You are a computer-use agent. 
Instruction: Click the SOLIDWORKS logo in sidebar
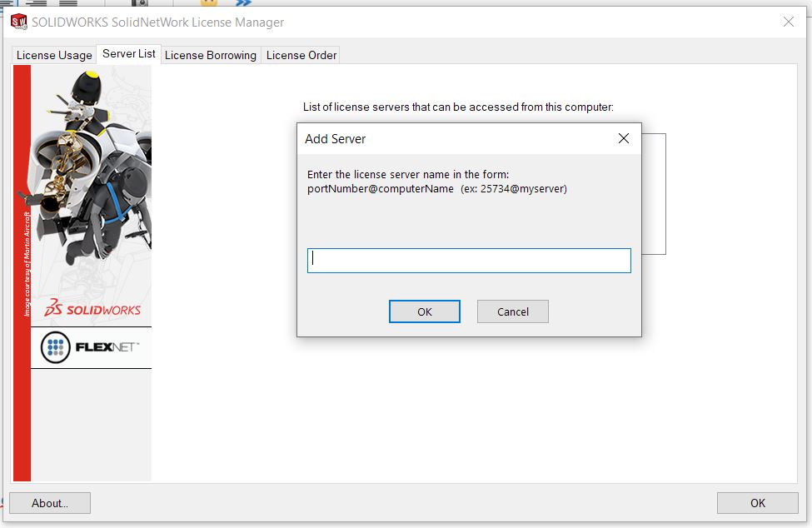coord(92,308)
